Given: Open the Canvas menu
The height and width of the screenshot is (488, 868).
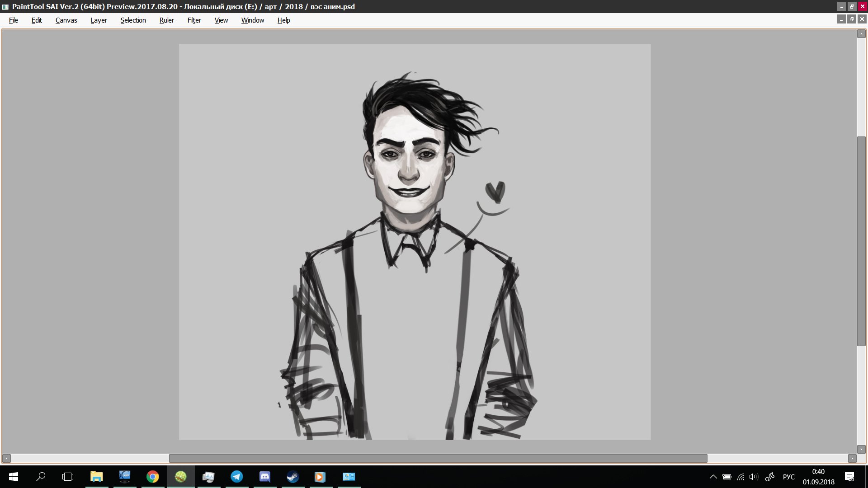Looking at the screenshot, I should pyautogui.click(x=66, y=20).
